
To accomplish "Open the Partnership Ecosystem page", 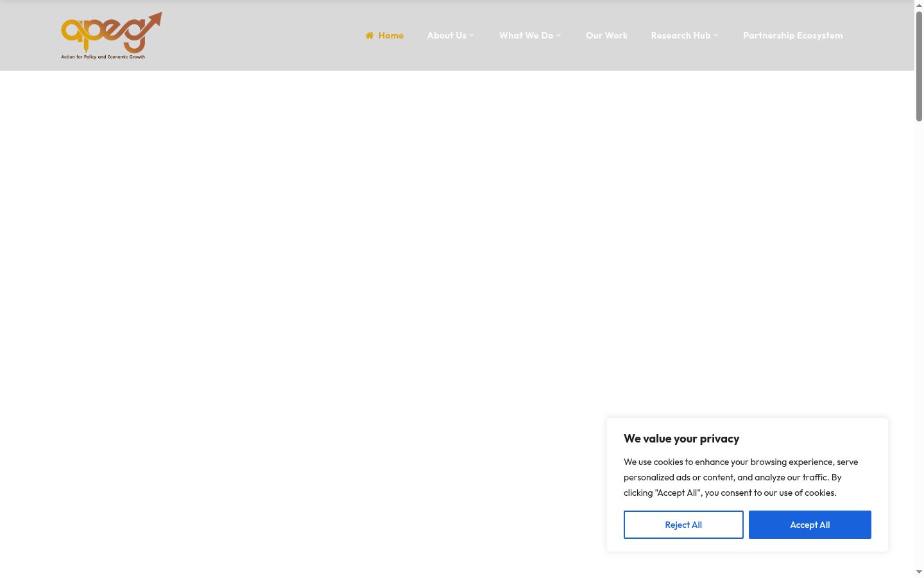I will coord(793,35).
